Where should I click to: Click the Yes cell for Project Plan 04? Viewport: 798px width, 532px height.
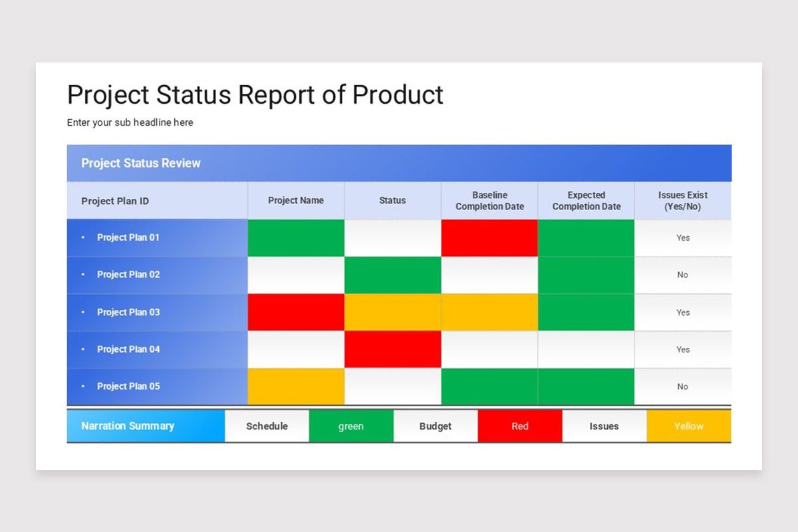tap(683, 349)
